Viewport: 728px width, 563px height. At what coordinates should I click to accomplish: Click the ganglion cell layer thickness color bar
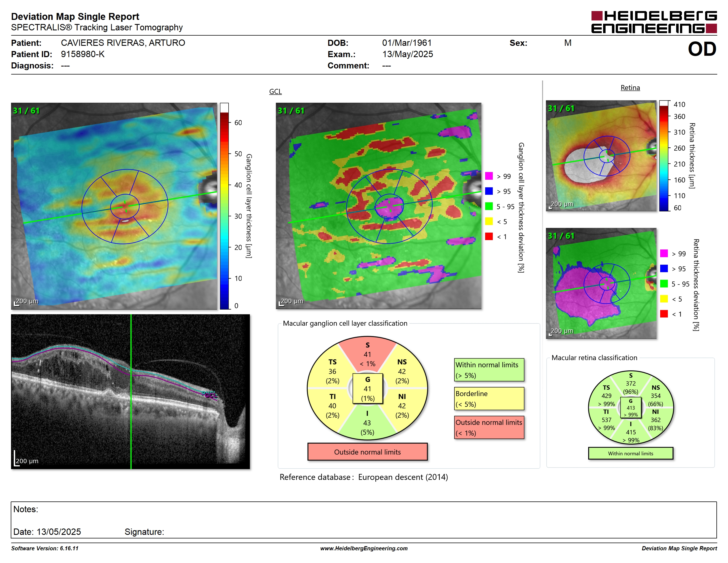coord(224,206)
